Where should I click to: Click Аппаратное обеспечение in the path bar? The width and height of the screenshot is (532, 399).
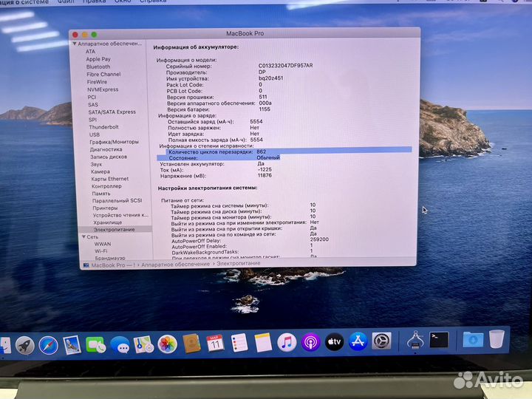coord(175,265)
